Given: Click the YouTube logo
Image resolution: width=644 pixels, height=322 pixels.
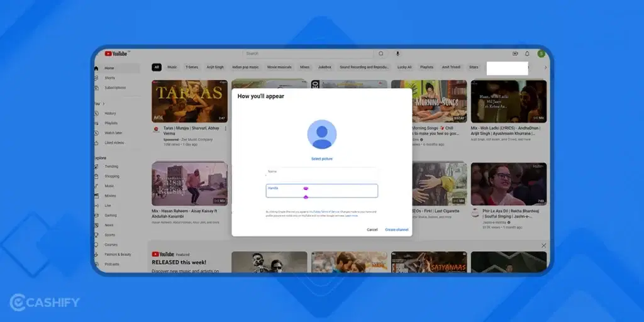Looking at the screenshot, I should point(116,53).
